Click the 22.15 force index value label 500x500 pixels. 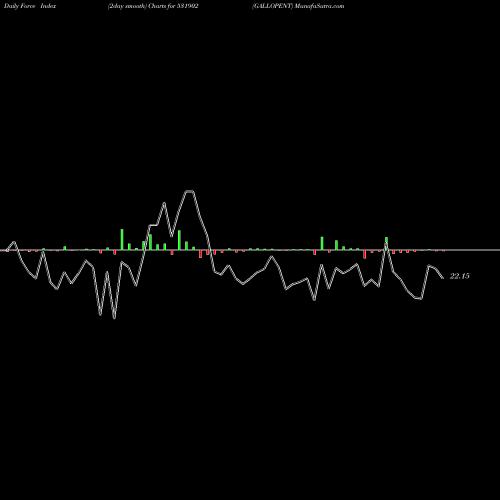pos(460,276)
